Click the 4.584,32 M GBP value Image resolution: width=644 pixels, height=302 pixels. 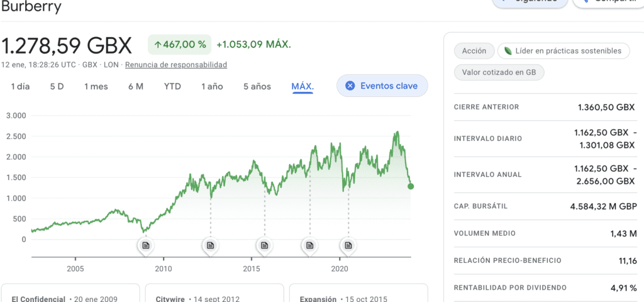603,206
